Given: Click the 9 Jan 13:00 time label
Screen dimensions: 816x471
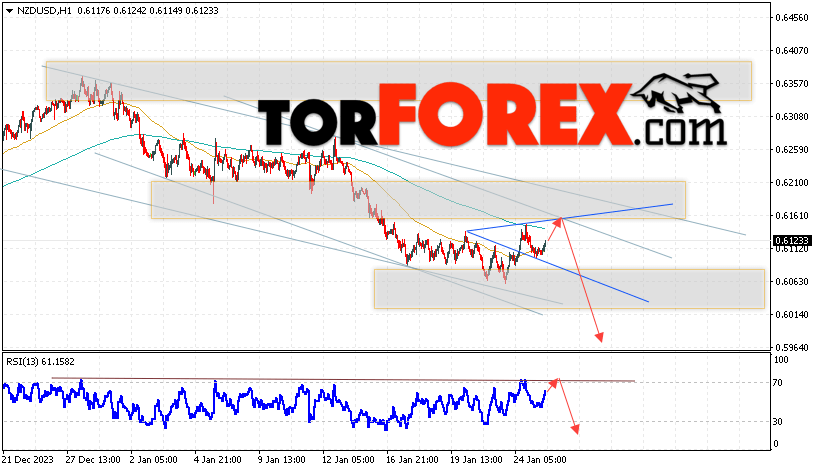Looking at the screenshot, I should 282,460.
